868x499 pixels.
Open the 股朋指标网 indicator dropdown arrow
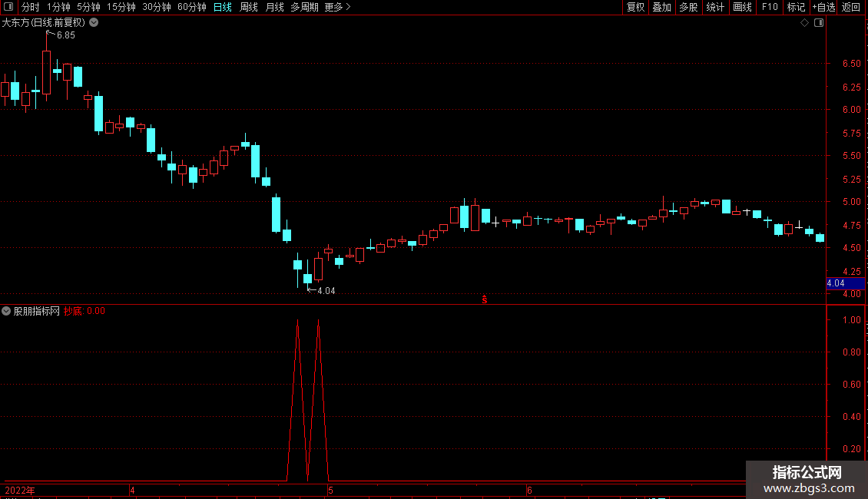6,311
